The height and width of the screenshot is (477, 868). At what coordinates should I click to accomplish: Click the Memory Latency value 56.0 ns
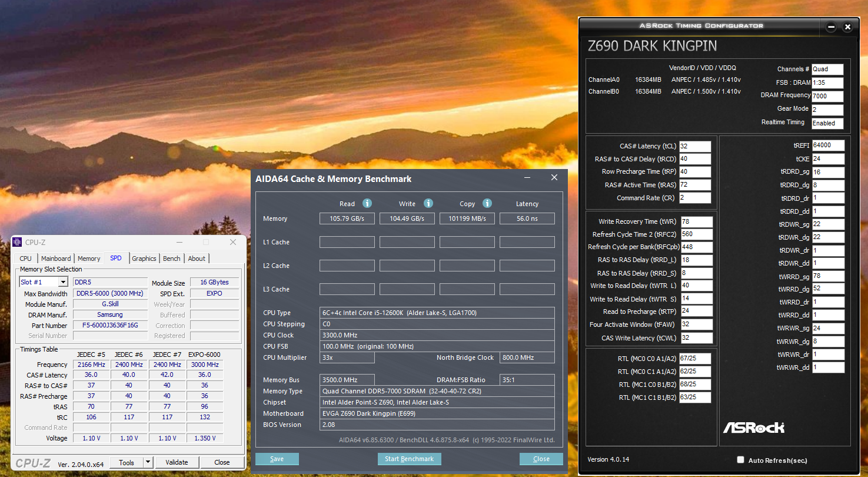click(x=527, y=218)
